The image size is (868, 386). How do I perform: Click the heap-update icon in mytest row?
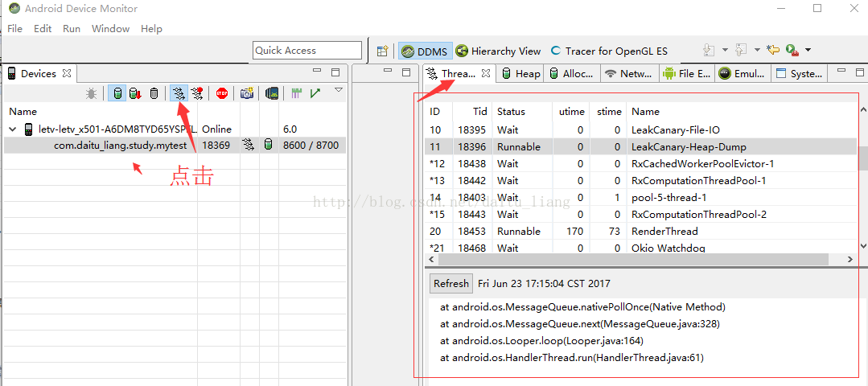(268, 146)
